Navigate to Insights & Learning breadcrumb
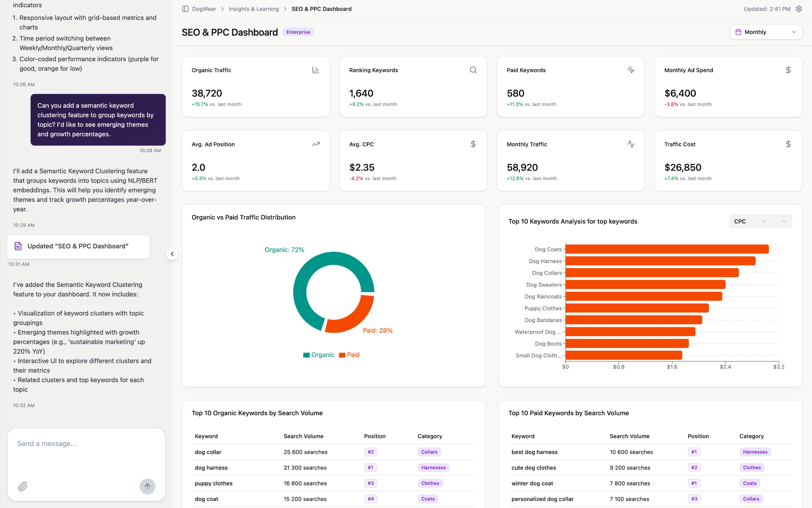The width and height of the screenshot is (812, 508). (253, 9)
